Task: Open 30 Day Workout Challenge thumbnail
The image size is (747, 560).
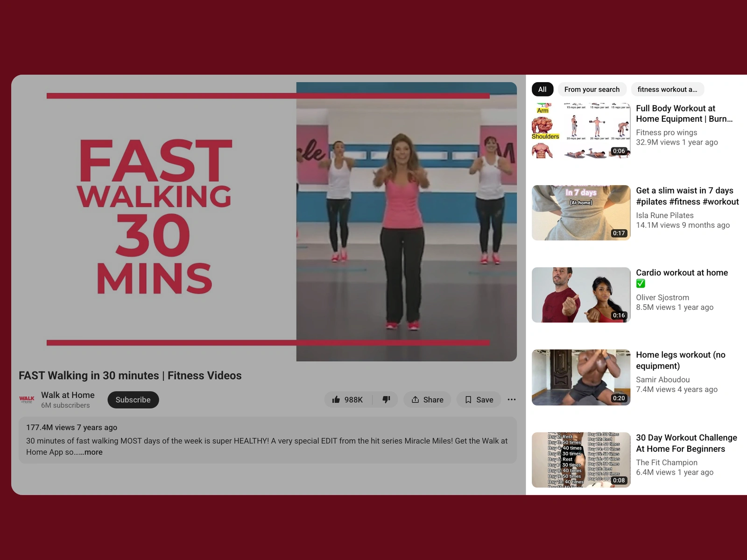Action: click(x=581, y=460)
